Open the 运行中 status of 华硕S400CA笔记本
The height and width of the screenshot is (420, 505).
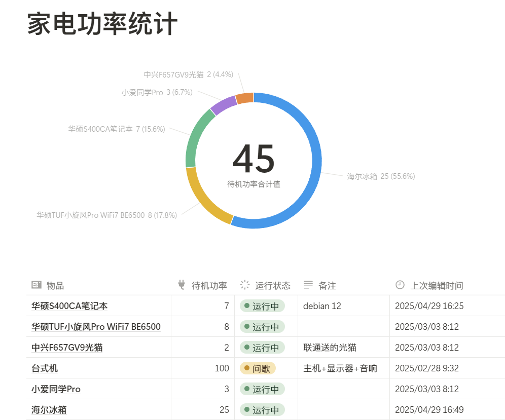click(x=262, y=306)
